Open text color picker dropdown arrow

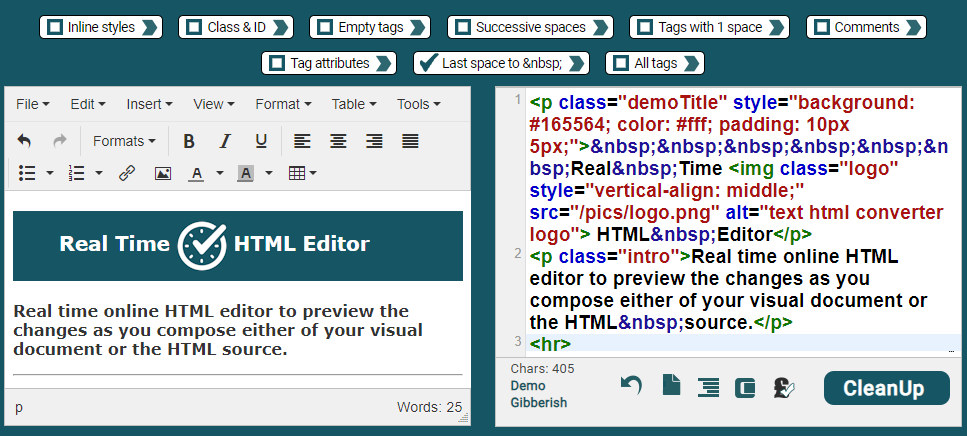pos(220,173)
